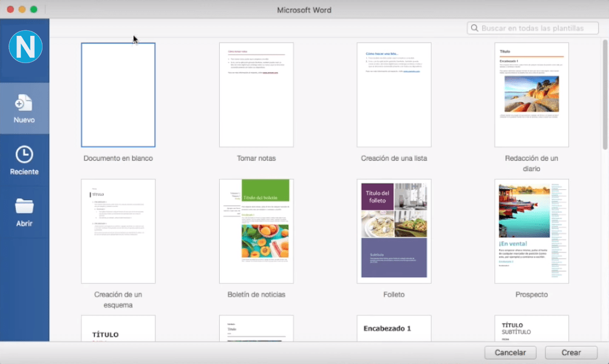The width and height of the screenshot is (609, 364).
Task: Click the magnifying glass in the search bar
Action: point(475,28)
